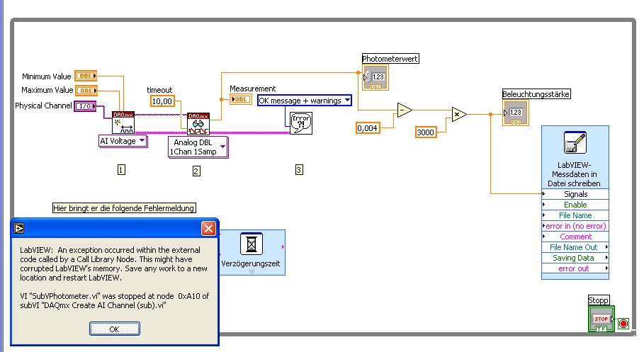The width and height of the screenshot is (644, 352).
Task: Click the Stopp button terminal
Action: point(601,319)
